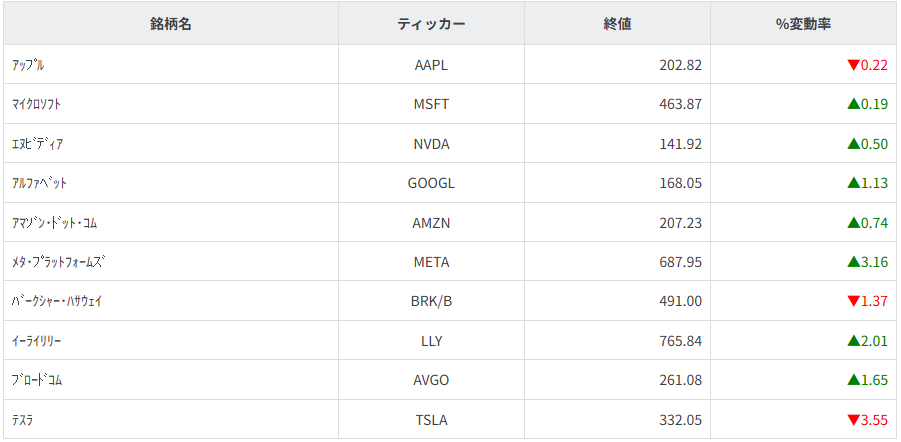Click the アップル stock name
The height and width of the screenshot is (442, 901).
tap(28, 65)
